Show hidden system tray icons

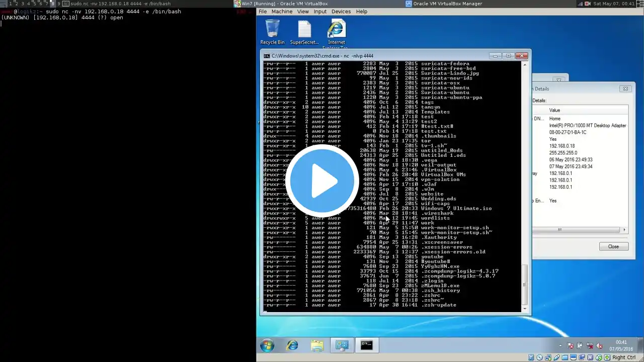point(560,346)
